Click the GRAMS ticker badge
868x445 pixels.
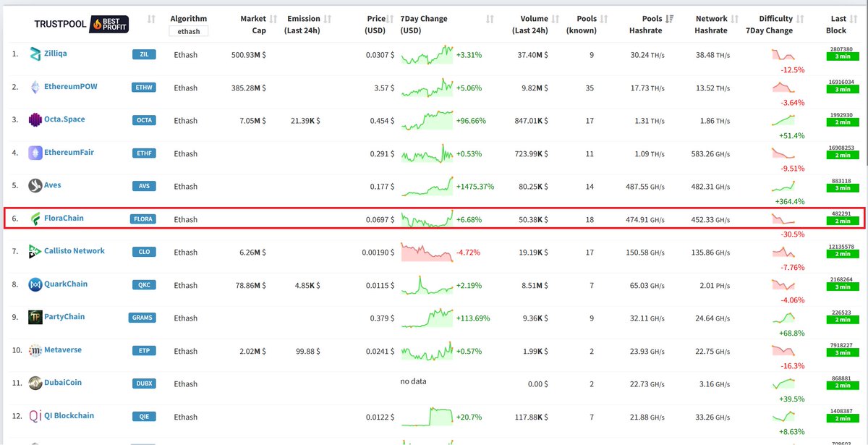pyautogui.click(x=142, y=318)
